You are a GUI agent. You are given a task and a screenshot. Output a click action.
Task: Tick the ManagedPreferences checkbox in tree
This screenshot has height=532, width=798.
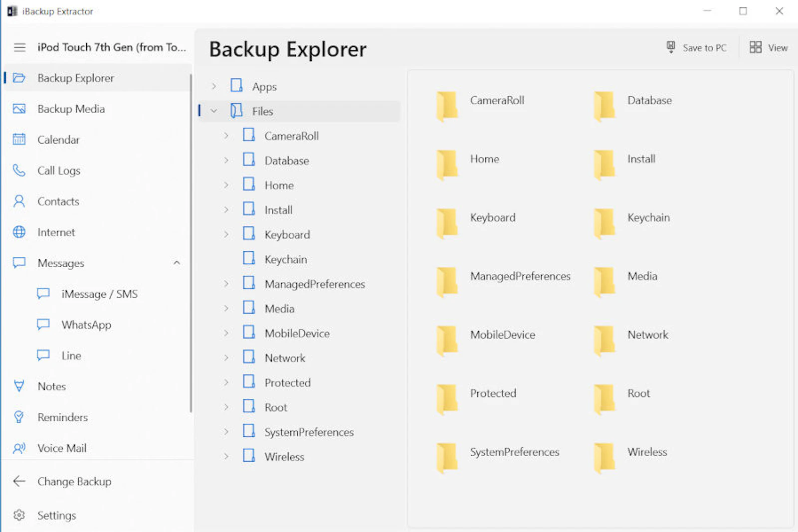coord(249,283)
